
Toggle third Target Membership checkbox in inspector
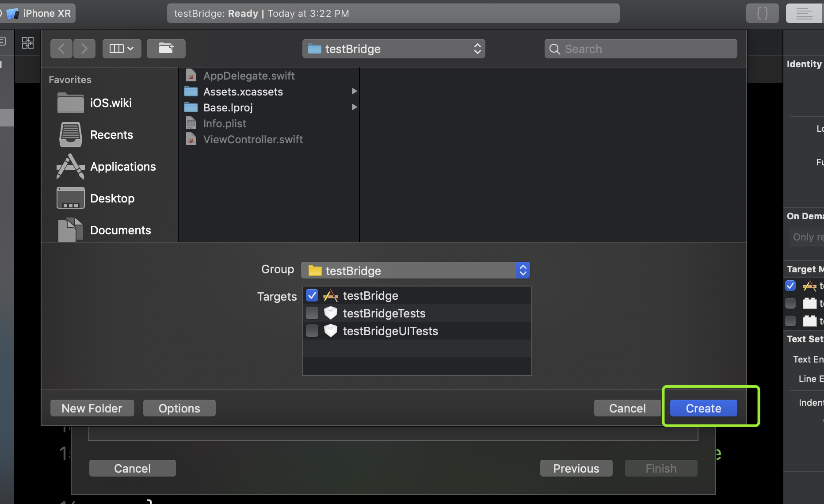[790, 321]
